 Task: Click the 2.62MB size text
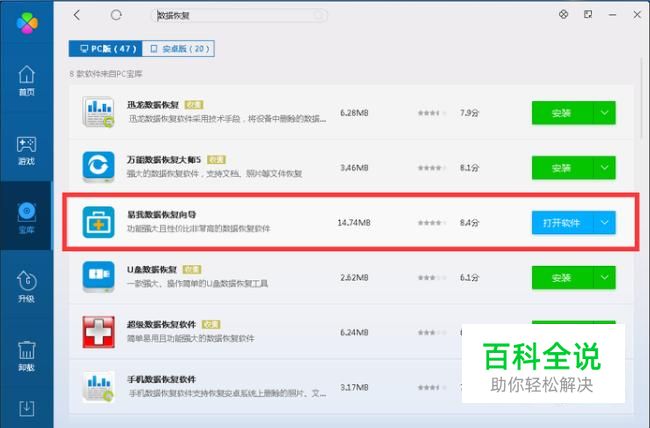tap(354, 278)
